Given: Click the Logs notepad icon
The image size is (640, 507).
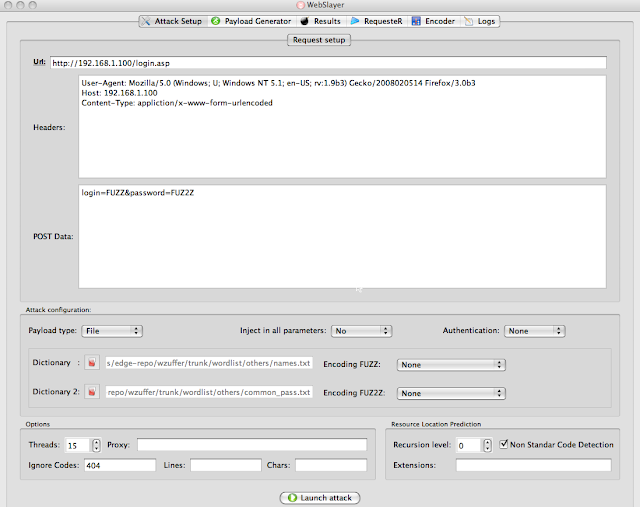Looking at the screenshot, I should click(x=469, y=21).
